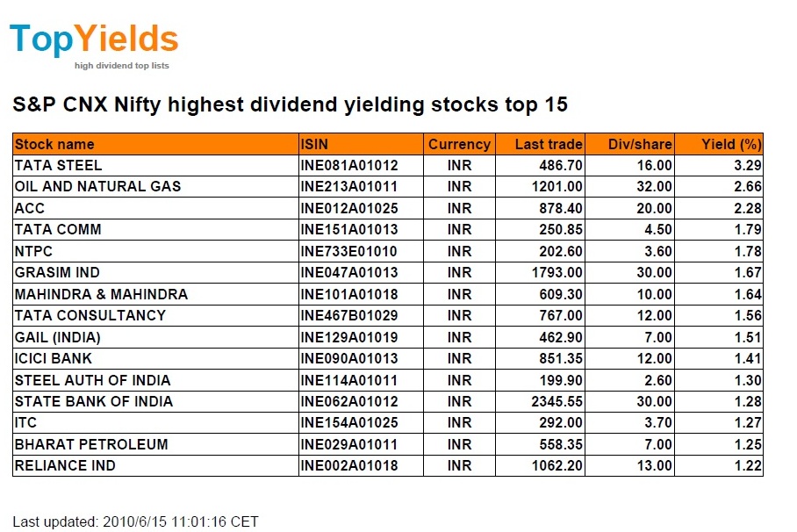Image resolution: width=797 pixels, height=532 pixels.
Task: Click ISIN code INE151A01013
Action: click(349, 229)
